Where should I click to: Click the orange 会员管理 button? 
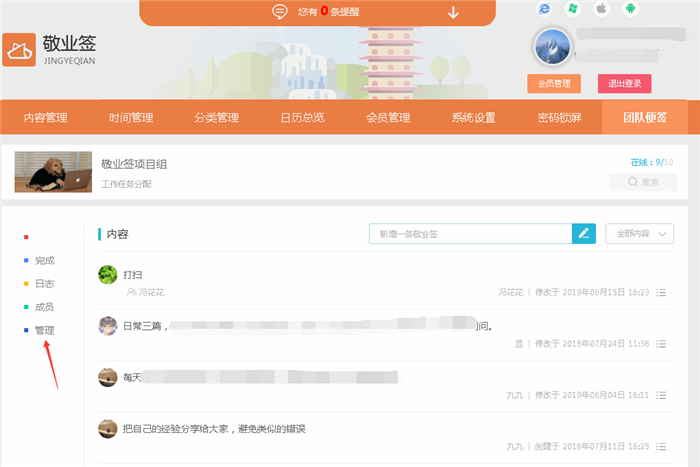point(553,84)
